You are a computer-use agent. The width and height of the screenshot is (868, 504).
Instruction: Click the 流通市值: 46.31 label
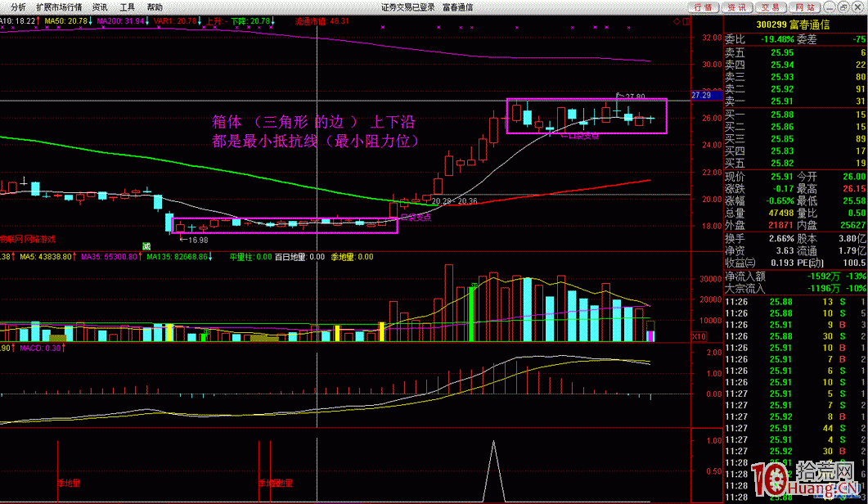(322, 21)
